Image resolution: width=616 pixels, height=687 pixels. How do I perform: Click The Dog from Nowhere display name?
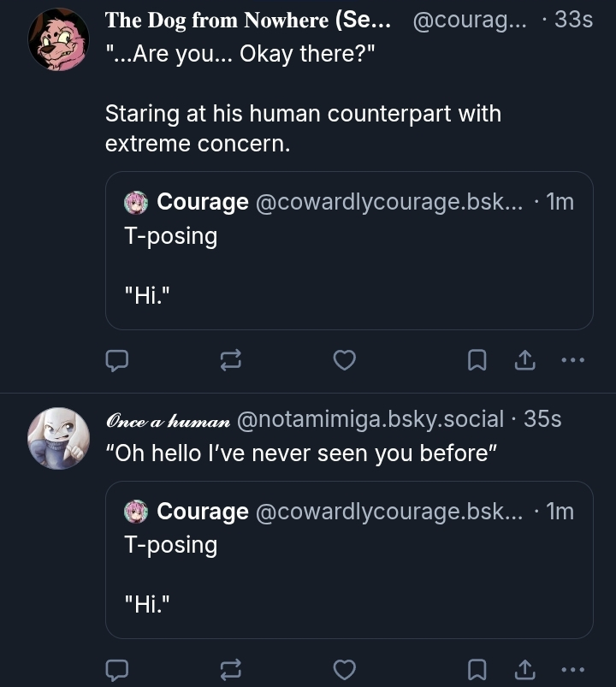(247, 21)
